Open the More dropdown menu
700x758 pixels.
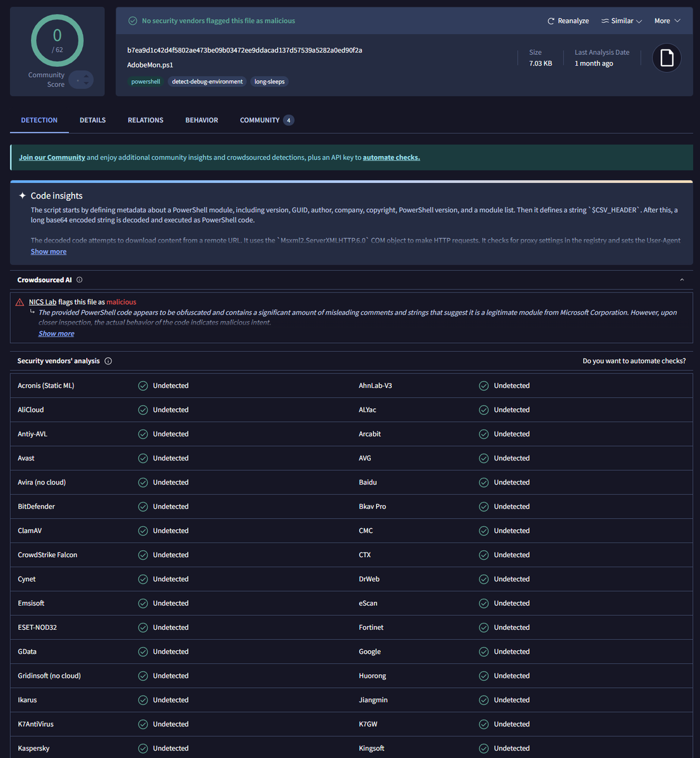pos(667,21)
